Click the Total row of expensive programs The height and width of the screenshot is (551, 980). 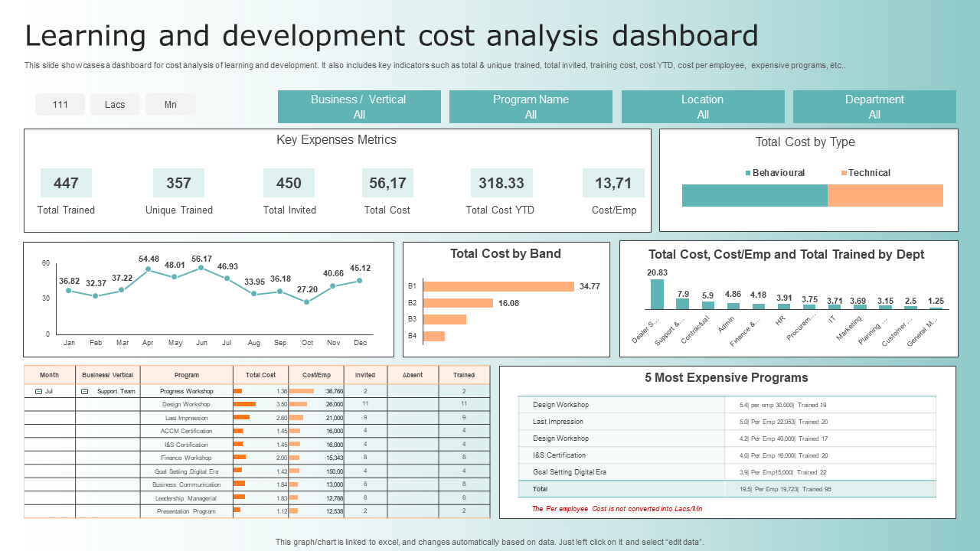[x=727, y=489]
